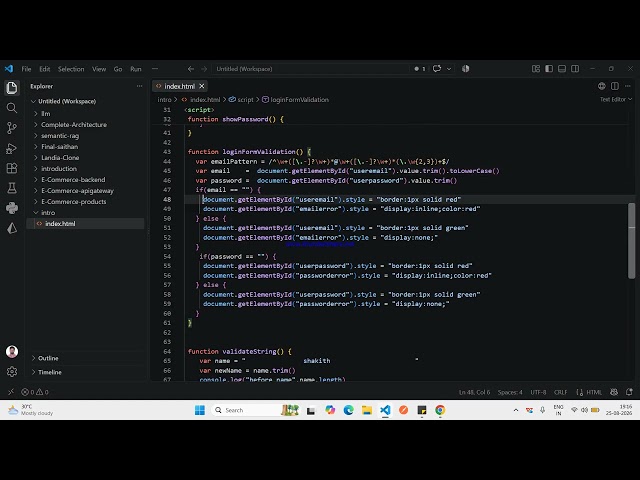Go forward with the navigation arrow
Viewport: 640px width, 480px height.
(x=204, y=69)
